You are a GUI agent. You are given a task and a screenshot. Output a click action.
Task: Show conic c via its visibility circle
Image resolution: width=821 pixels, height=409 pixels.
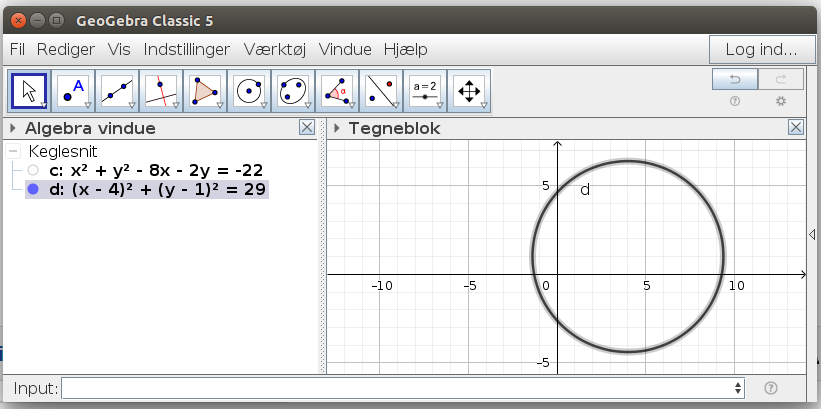tap(33, 170)
